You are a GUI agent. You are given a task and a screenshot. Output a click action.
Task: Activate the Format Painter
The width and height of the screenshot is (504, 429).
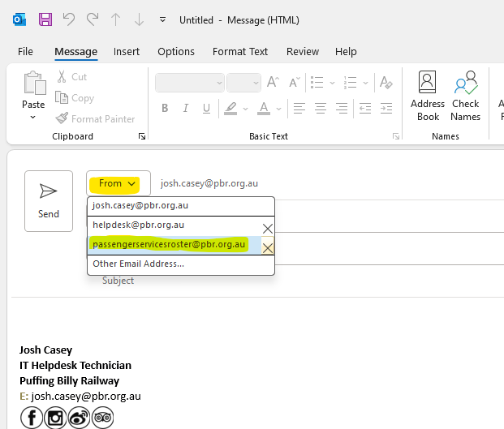[x=95, y=119]
